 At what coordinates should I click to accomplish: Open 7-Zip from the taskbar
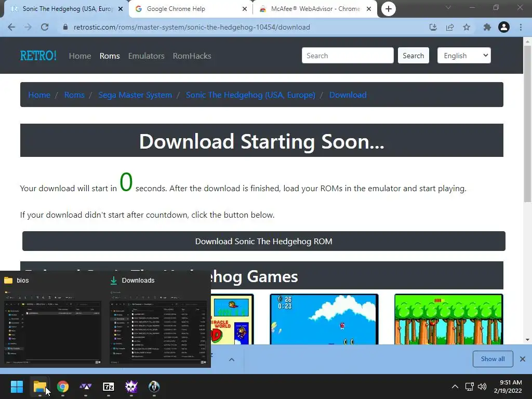coord(109,387)
